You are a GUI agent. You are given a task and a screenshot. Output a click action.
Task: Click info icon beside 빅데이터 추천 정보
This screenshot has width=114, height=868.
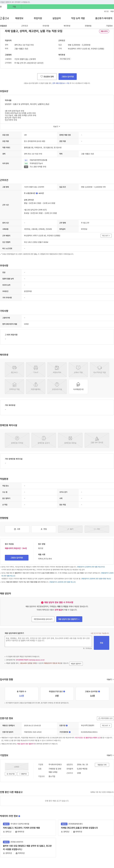pyautogui.click(x=19, y=816)
